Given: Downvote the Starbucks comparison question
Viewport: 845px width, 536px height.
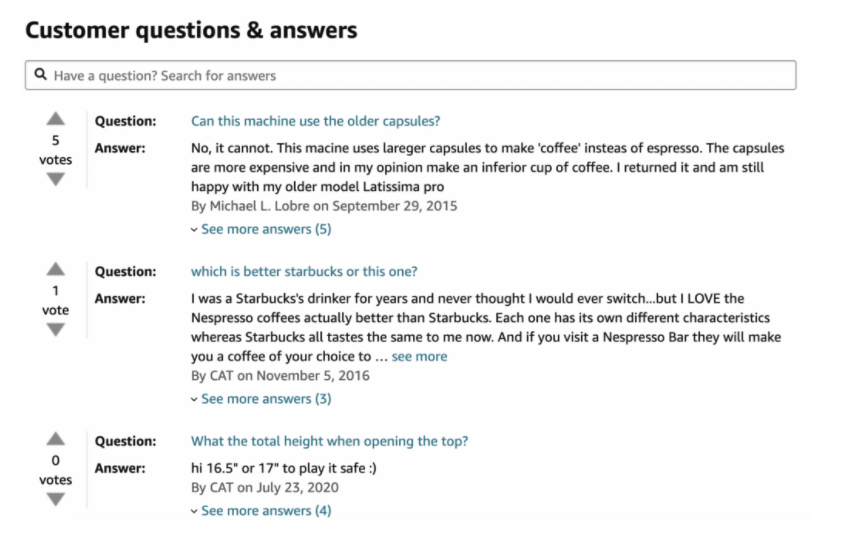Looking at the screenshot, I should [56, 329].
